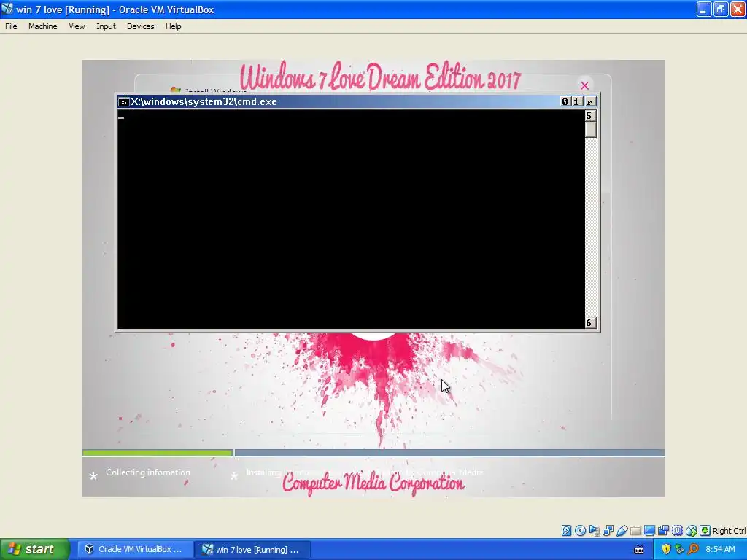Minimize the VirtualBox window
The height and width of the screenshot is (560, 747).
click(704, 9)
